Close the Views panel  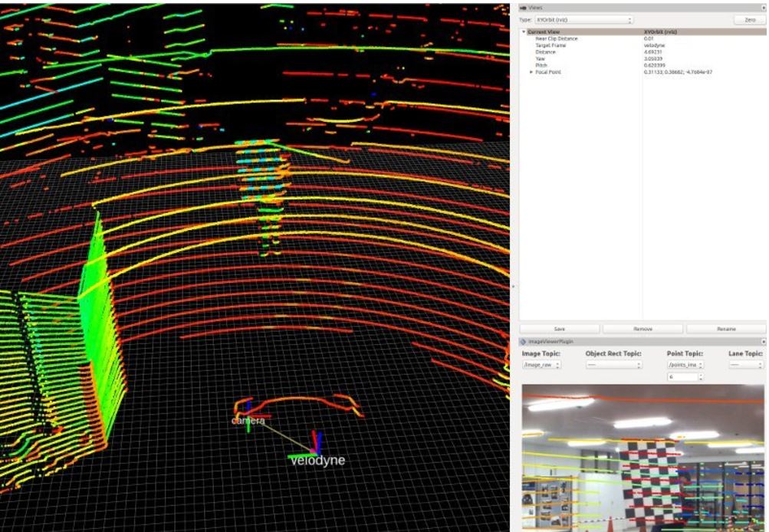[763, 8]
